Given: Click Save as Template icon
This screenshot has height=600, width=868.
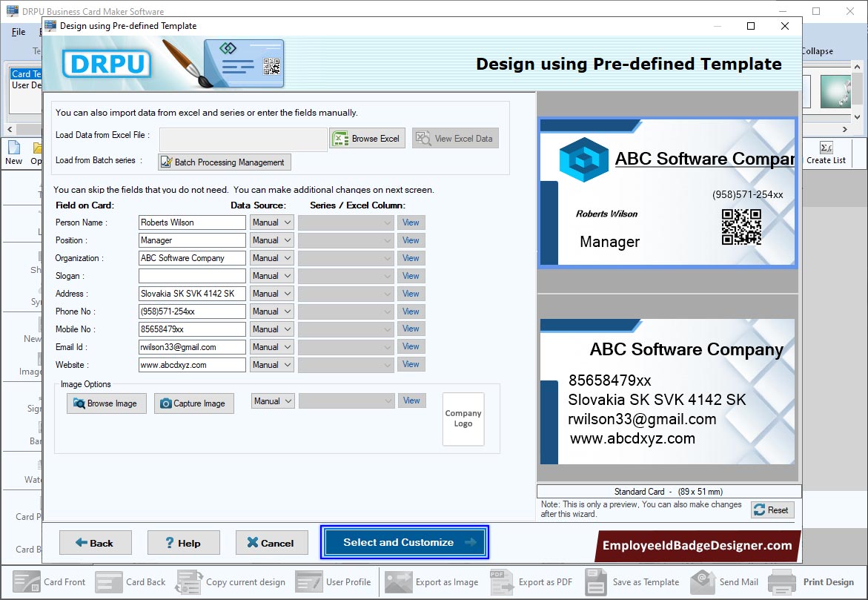Looking at the screenshot, I should (596, 581).
